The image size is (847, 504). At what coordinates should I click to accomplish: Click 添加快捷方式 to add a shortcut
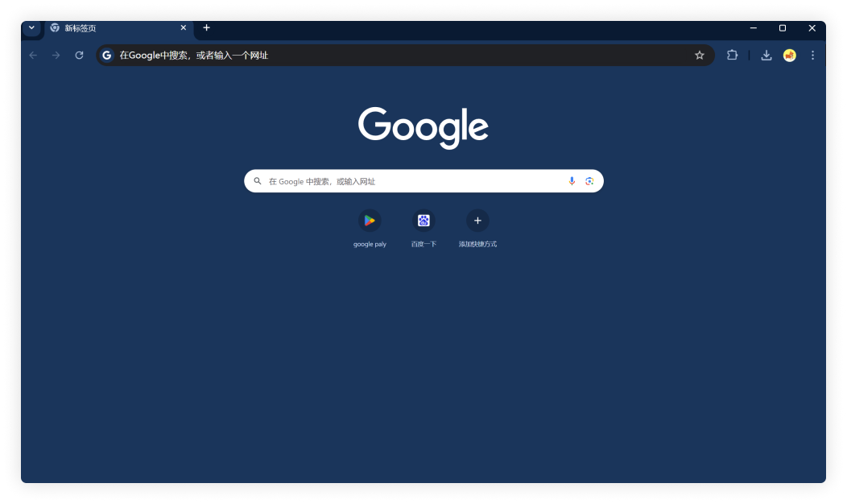point(477,221)
